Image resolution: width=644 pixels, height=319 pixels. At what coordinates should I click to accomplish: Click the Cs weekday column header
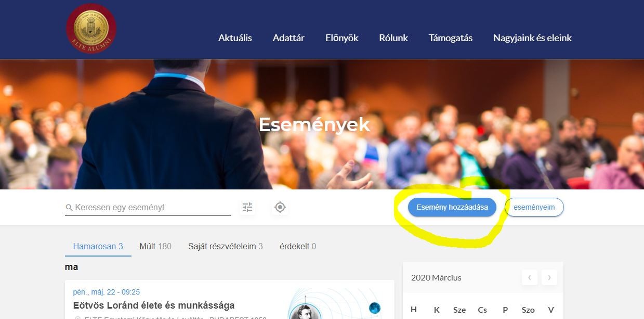coord(482,310)
